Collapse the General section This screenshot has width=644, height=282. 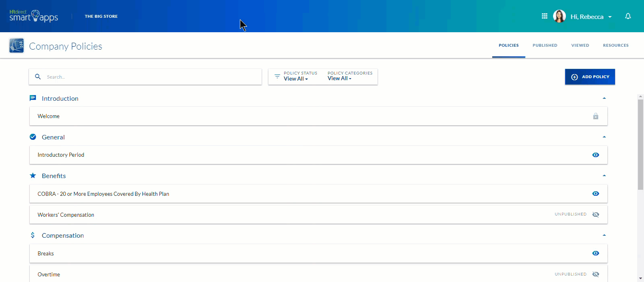point(604,137)
